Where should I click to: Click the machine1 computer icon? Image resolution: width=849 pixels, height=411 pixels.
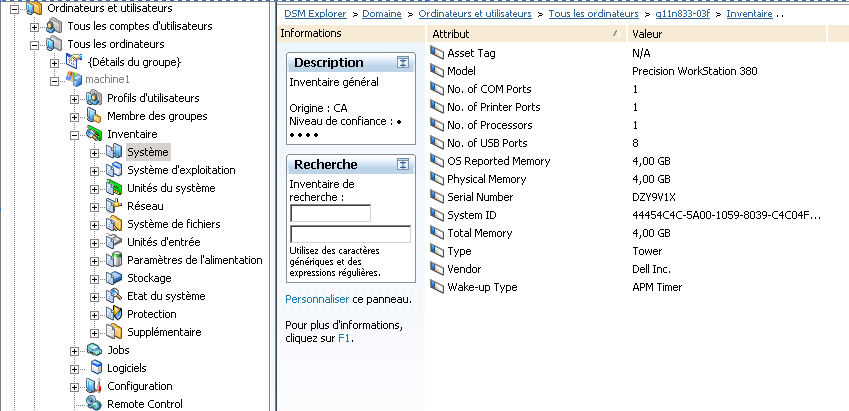click(x=74, y=80)
